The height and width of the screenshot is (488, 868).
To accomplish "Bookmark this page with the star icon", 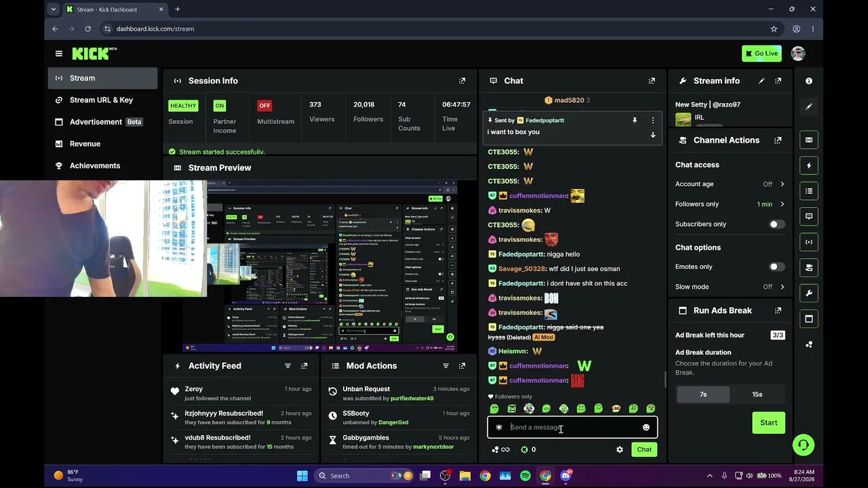I will [774, 29].
